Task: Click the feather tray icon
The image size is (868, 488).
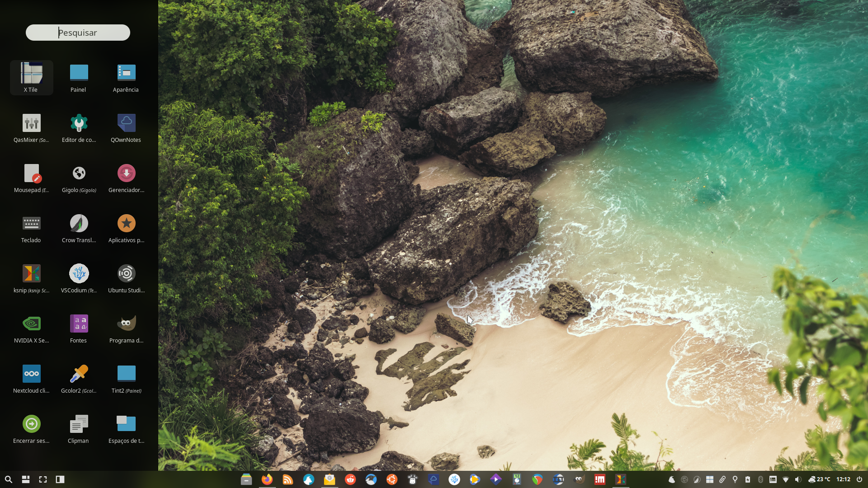Action: [697, 479]
